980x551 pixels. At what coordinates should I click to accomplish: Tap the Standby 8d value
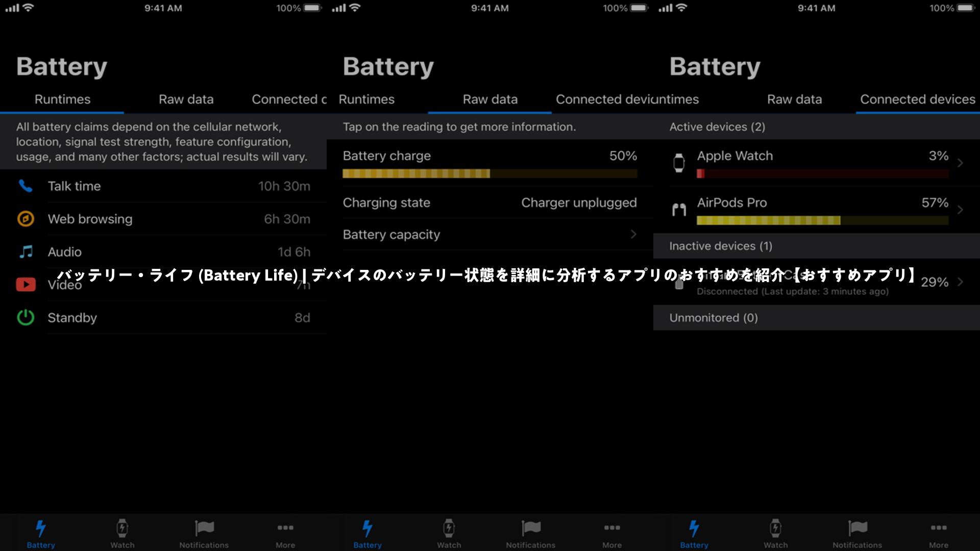click(x=302, y=318)
